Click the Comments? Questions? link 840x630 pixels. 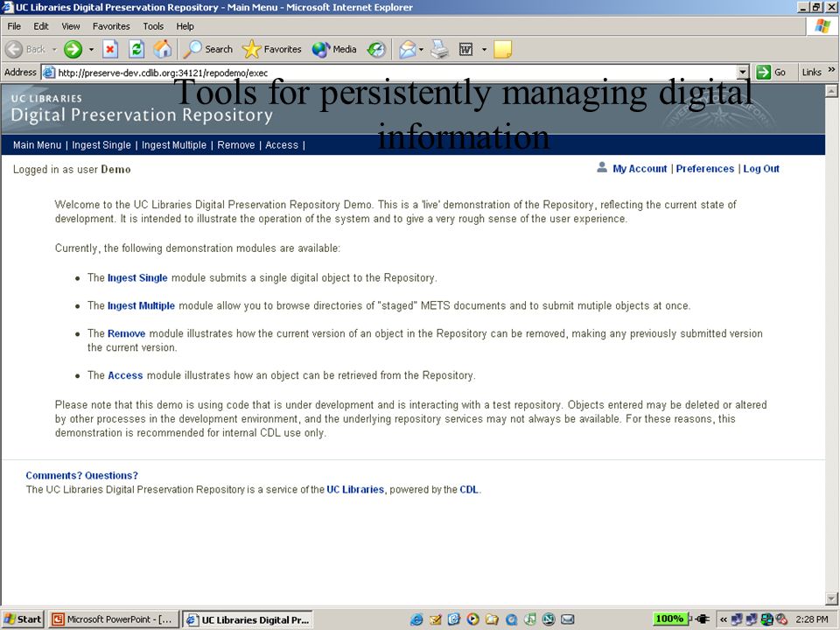pos(82,476)
